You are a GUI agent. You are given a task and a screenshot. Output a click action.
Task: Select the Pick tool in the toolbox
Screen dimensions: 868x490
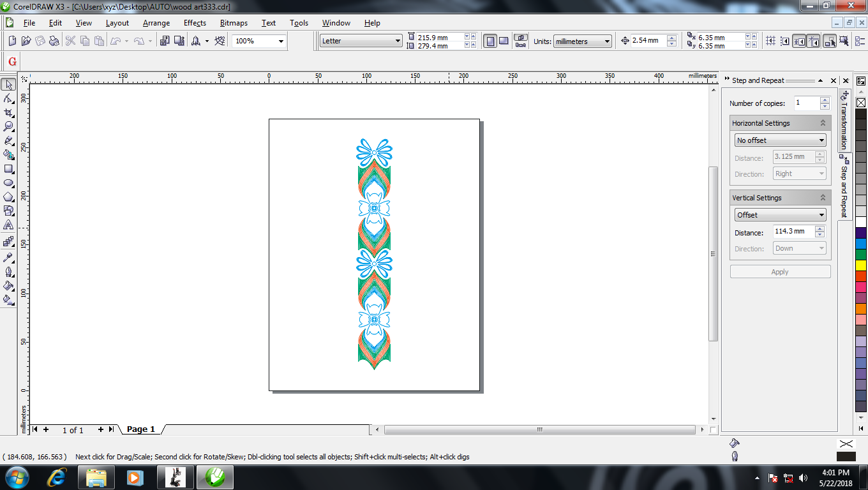pos(8,84)
